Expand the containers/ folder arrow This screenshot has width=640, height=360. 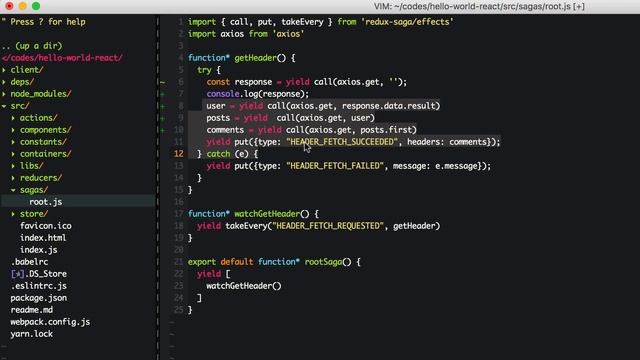click(x=13, y=154)
